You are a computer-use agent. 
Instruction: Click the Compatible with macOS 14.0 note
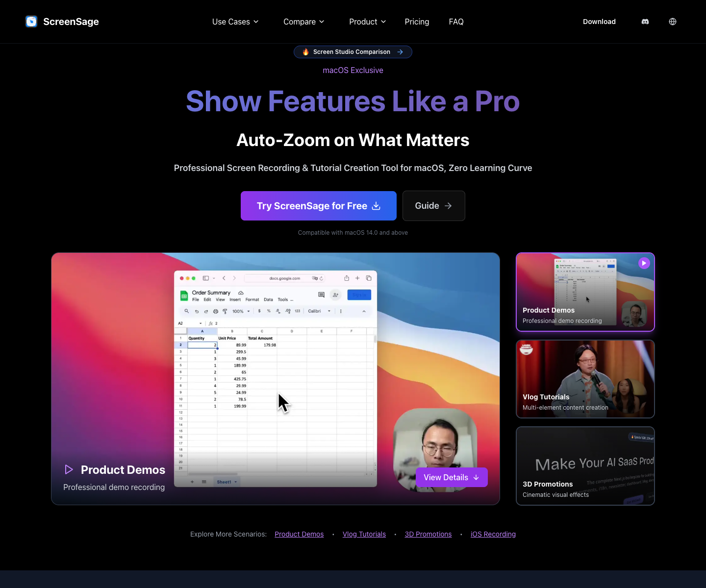click(353, 233)
